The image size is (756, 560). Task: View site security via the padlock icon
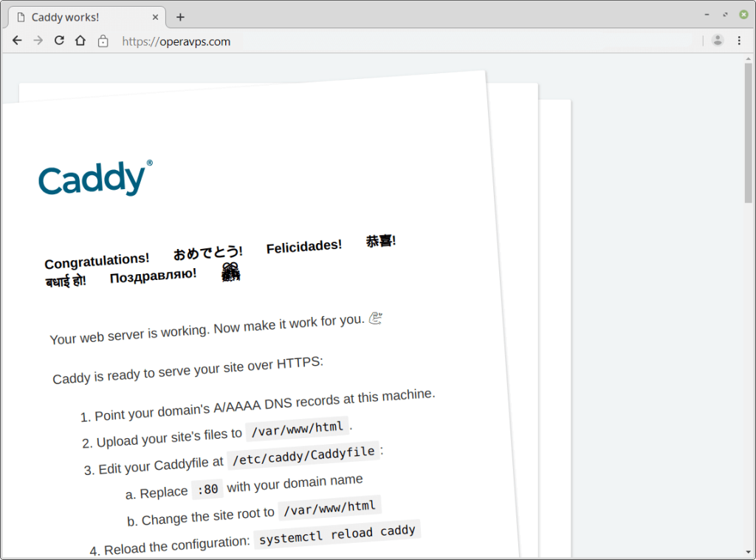point(103,41)
